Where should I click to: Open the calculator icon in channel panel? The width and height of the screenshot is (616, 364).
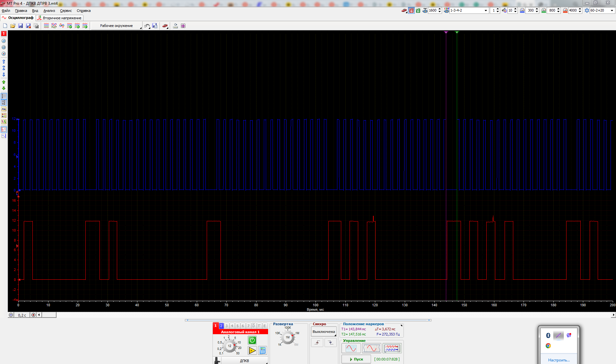263,351
